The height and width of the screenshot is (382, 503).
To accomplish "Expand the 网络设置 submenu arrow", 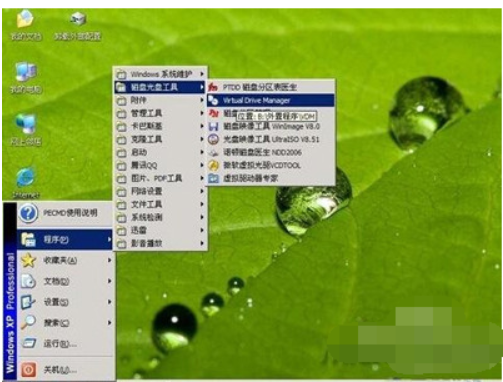I will [202, 191].
